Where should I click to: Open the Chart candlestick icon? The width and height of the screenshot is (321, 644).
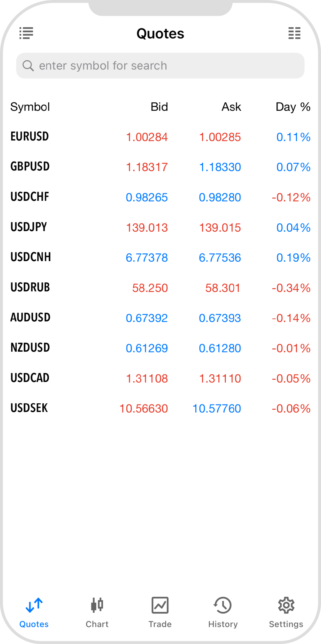coord(97,605)
